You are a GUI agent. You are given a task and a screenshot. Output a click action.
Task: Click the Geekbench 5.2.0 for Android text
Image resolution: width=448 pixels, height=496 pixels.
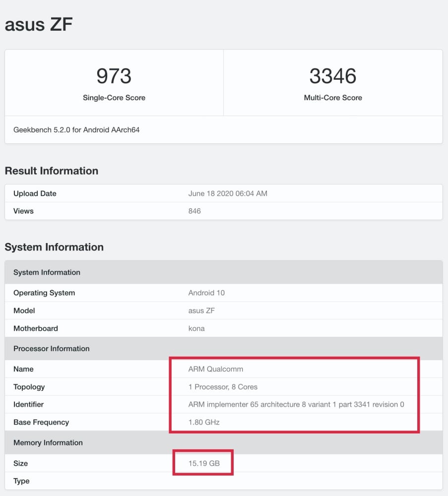tap(77, 130)
